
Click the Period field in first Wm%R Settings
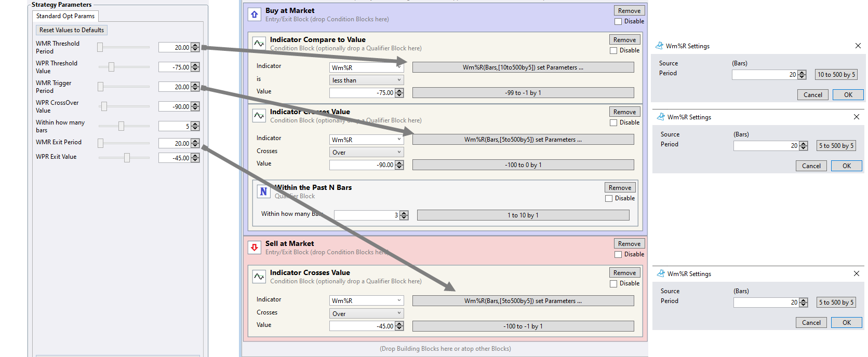click(765, 75)
